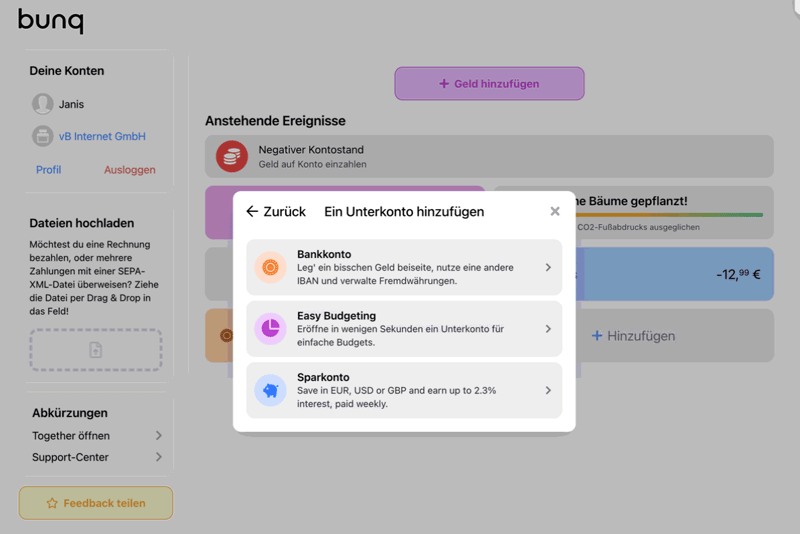
Task: Select the vB Internet GmbH account
Action: [102, 136]
